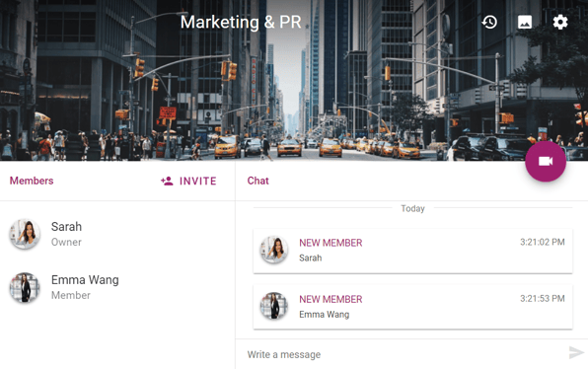Click Sarah's avatar in Members list
This screenshot has width=588, height=369.
coord(25,234)
